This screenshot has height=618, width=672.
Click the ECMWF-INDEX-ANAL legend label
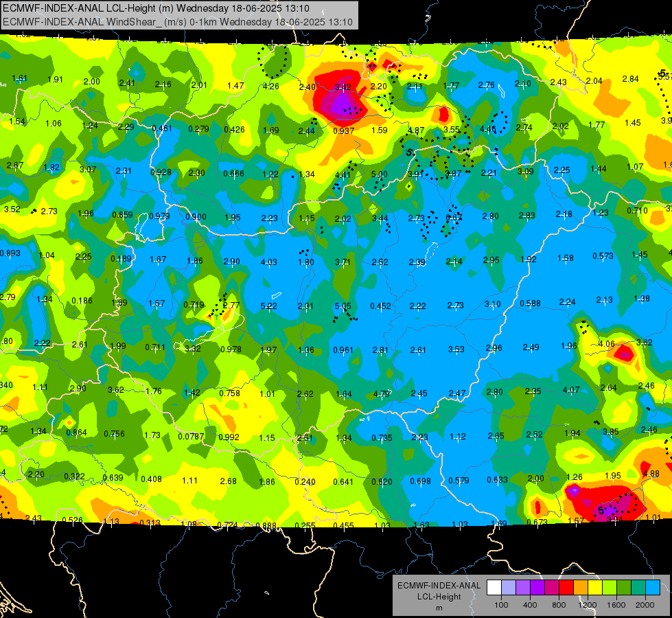(x=439, y=586)
